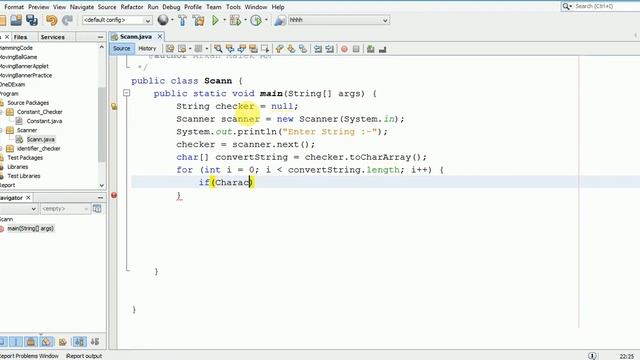Switch to editor History view

coord(147,49)
